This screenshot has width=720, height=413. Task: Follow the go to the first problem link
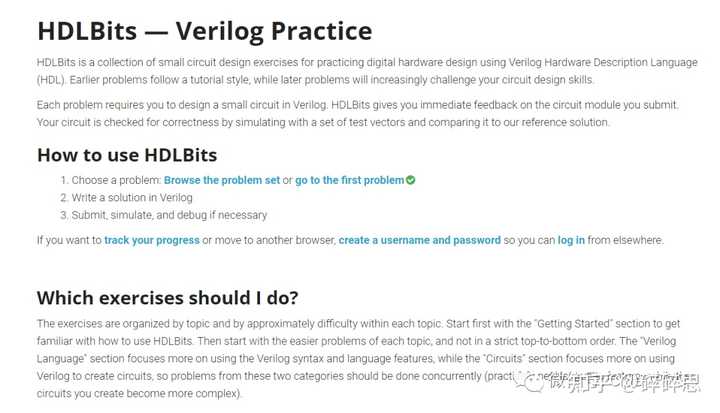click(350, 180)
